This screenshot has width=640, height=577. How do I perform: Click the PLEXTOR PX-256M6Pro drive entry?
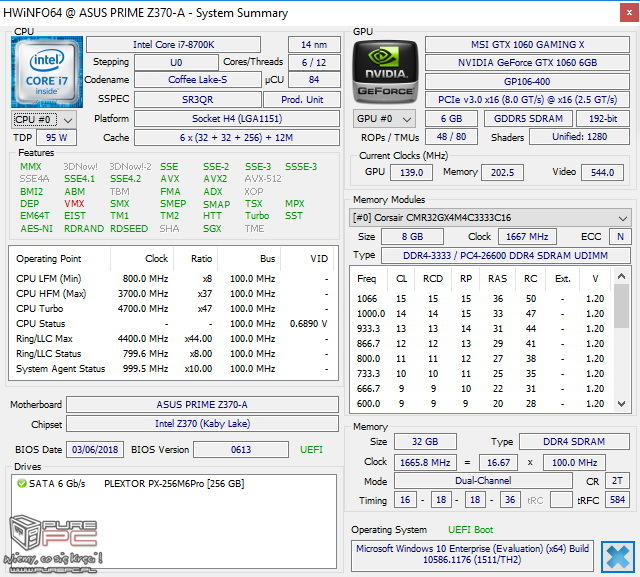point(174,484)
